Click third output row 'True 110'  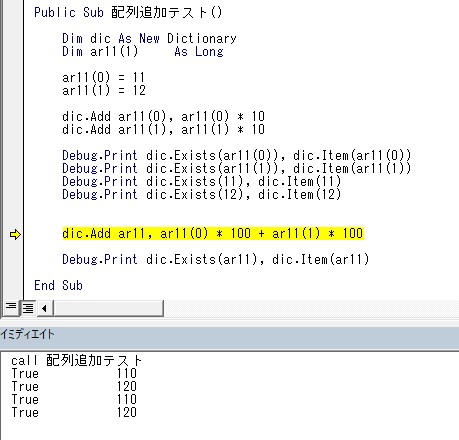click(74, 399)
